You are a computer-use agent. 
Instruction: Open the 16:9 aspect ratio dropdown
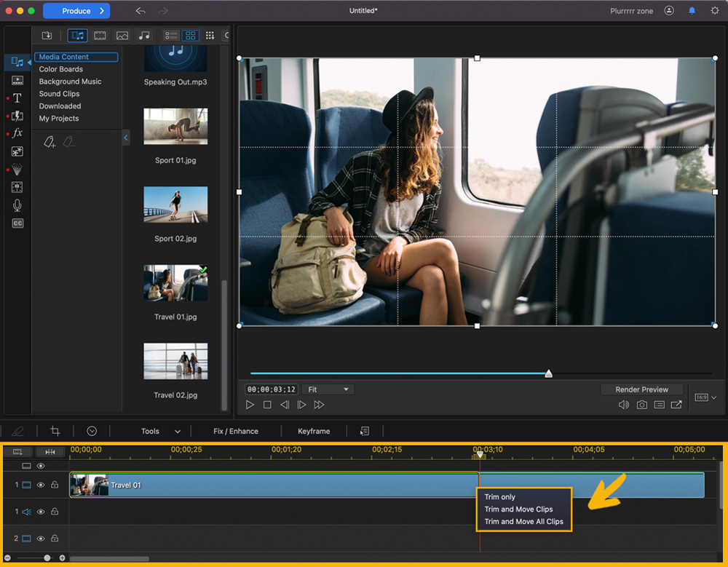coord(705,397)
